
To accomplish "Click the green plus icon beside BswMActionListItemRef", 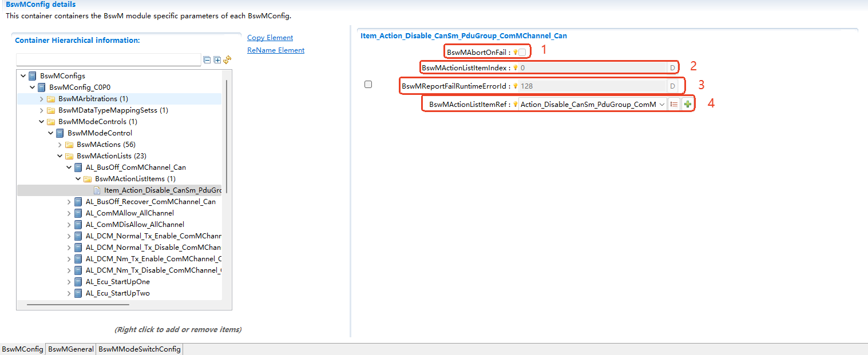I will pyautogui.click(x=688, y=103).
